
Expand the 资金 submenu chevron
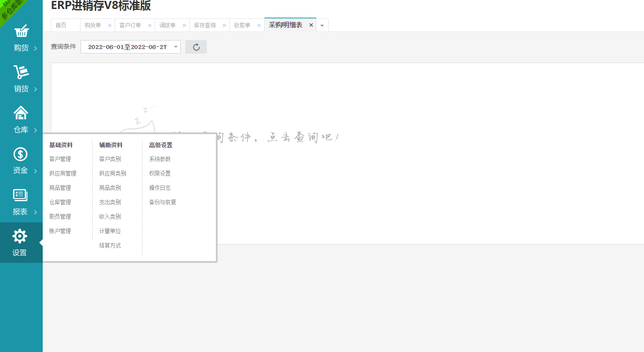click(36, 171)
